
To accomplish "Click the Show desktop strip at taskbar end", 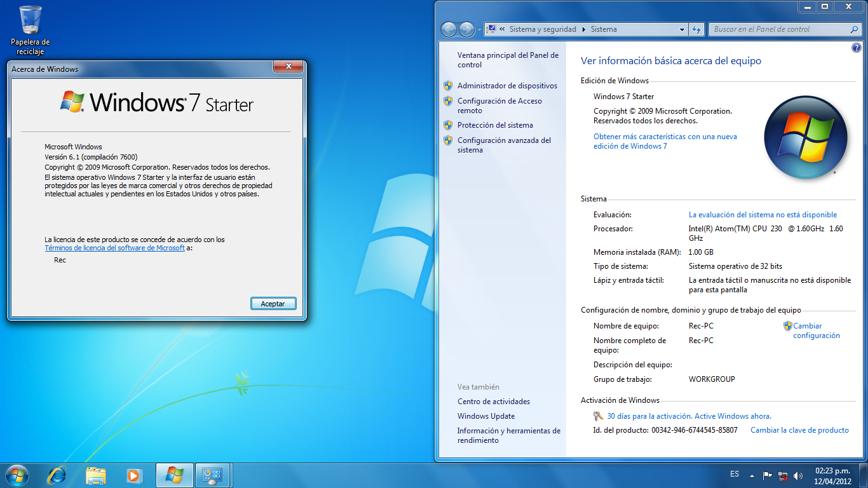I will click(x=864, y=475).
